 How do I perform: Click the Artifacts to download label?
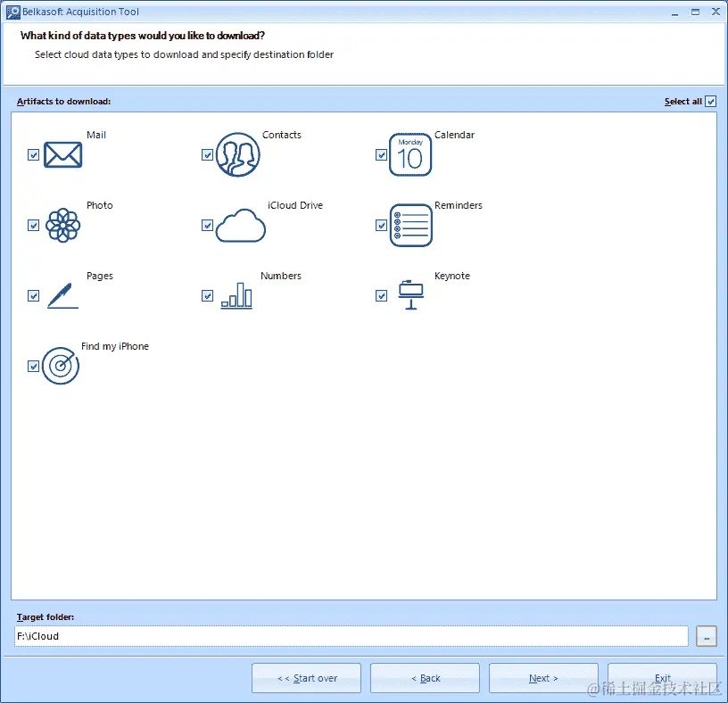63,101
